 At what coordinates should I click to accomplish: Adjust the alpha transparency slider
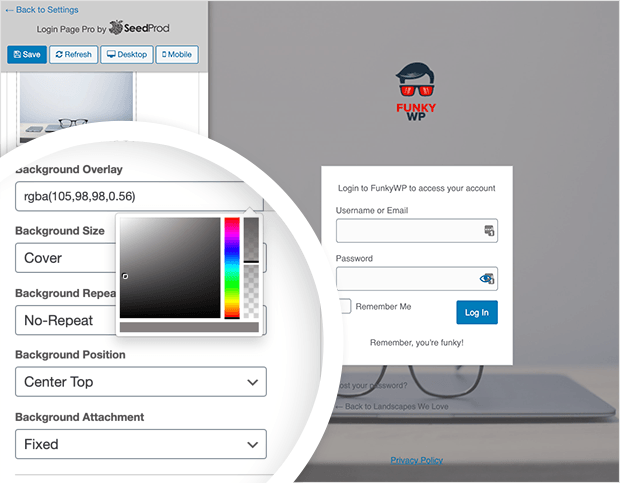click(251, 268)
